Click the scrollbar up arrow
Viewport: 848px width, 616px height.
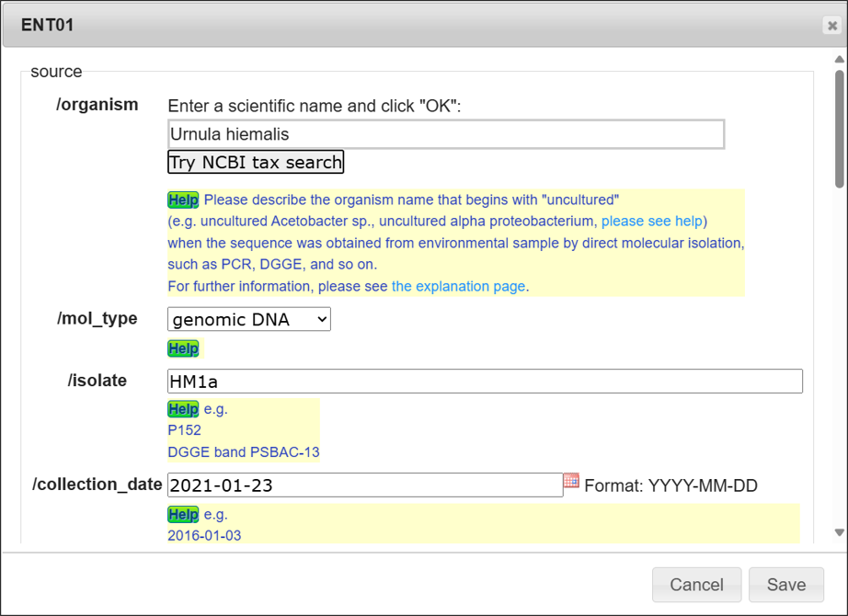[x=838, y=60]
